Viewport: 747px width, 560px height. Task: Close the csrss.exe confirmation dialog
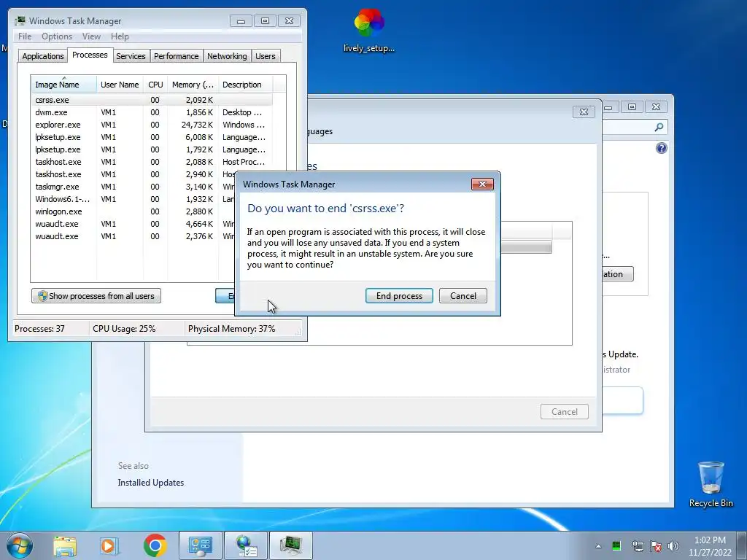coord(482,184)
